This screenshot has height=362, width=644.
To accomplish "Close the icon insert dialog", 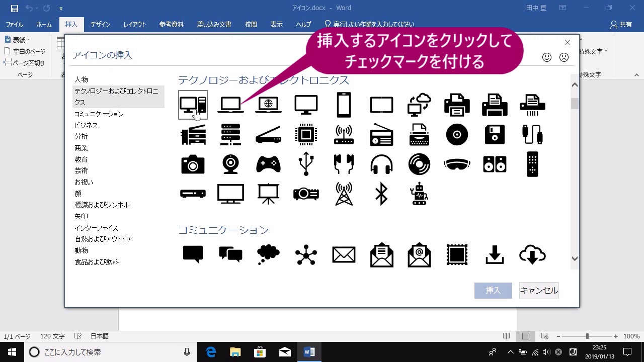I will pyautogui.click(x=568, y=42).
